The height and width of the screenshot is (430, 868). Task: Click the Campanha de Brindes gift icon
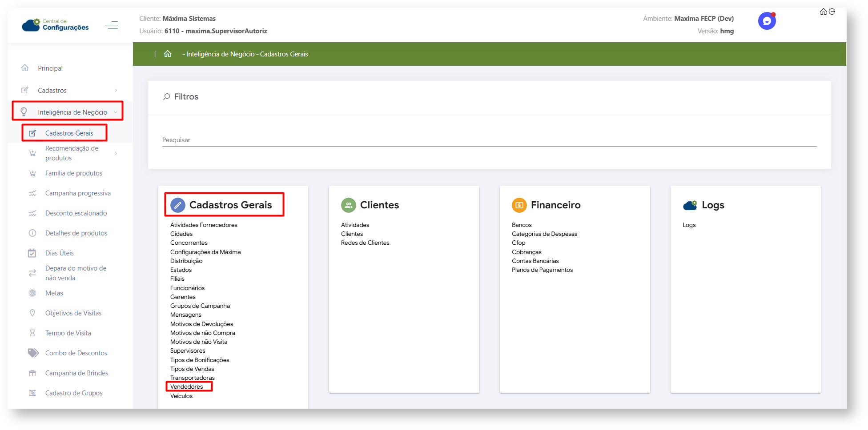(x=32, y=373)
